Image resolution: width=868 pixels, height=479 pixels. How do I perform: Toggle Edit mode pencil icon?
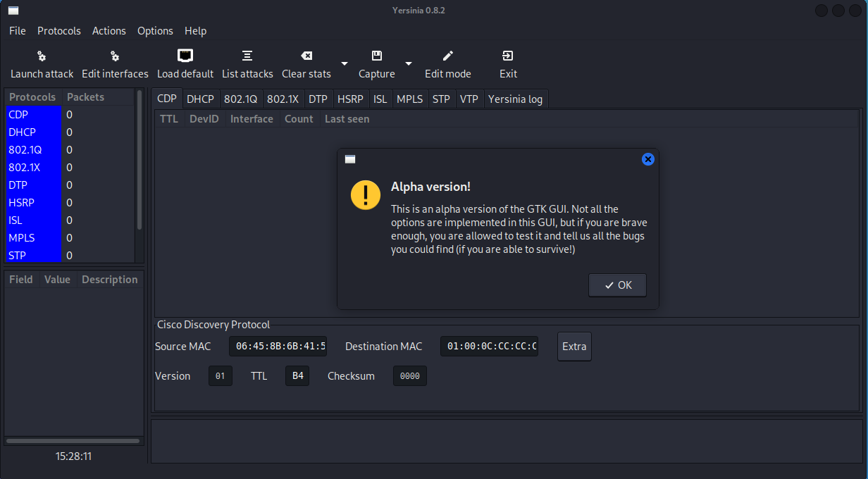tap(448, 56)
